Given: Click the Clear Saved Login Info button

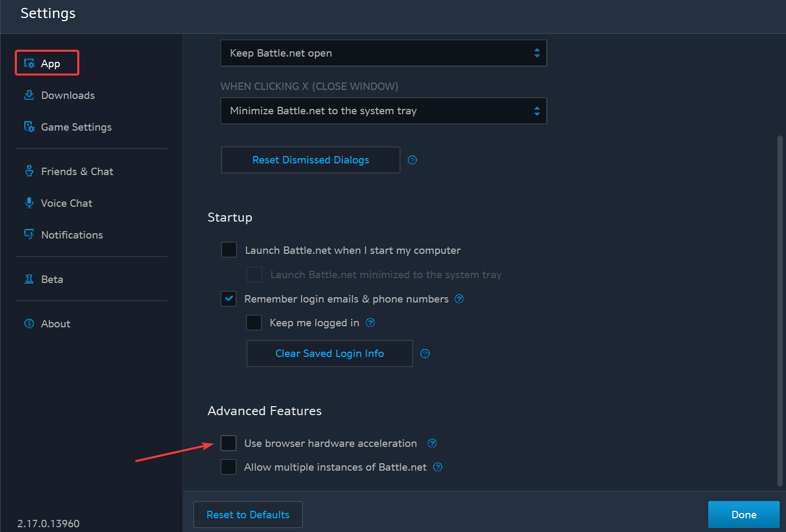Looking at the screenshot, I should point(330,353).
